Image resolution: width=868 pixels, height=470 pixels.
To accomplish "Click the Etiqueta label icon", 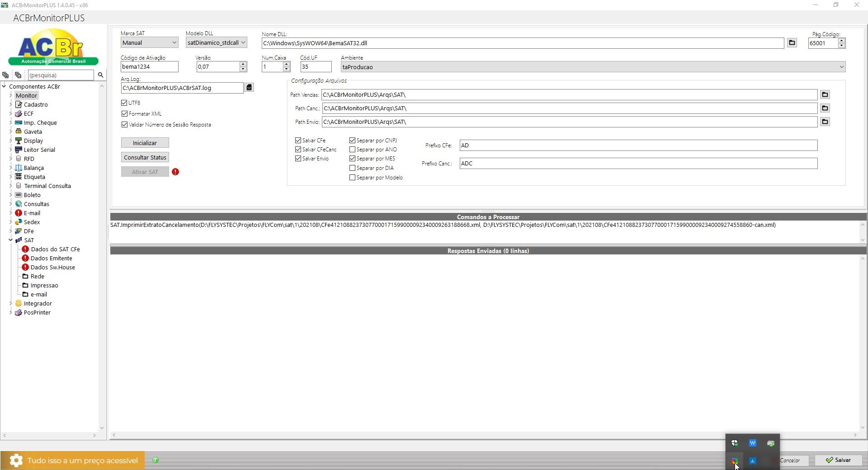I will [x=19, y=177].
